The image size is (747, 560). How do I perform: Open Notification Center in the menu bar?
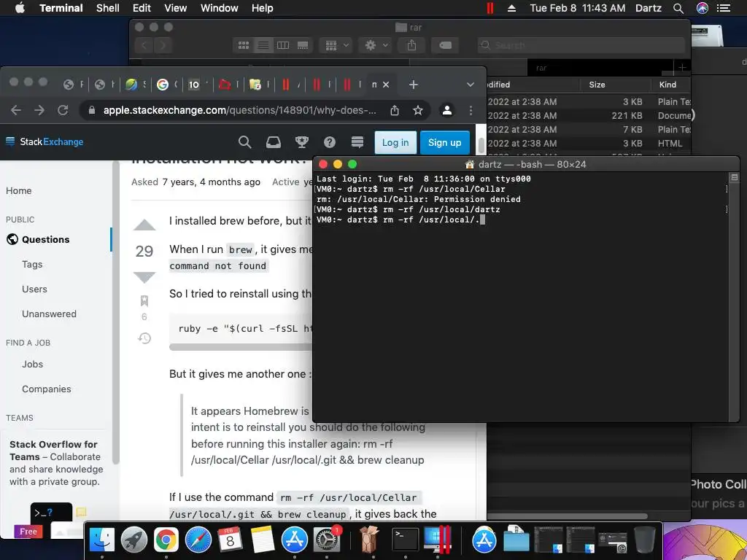click(724, 8)
